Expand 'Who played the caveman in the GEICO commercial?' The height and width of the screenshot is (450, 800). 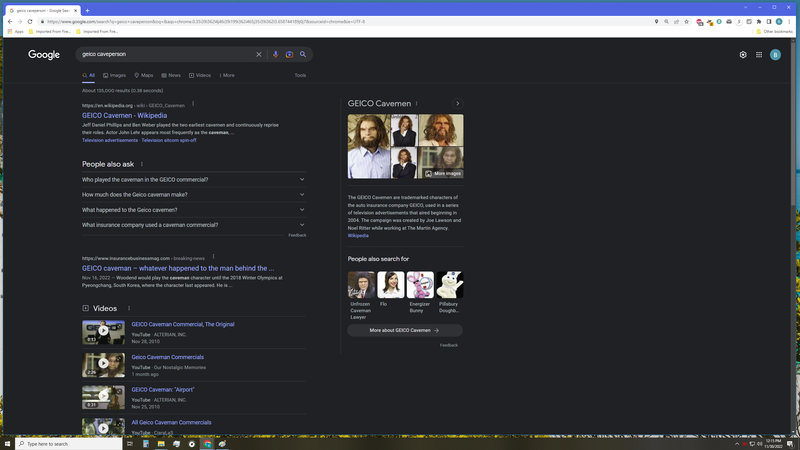click(x=193, y=180)
